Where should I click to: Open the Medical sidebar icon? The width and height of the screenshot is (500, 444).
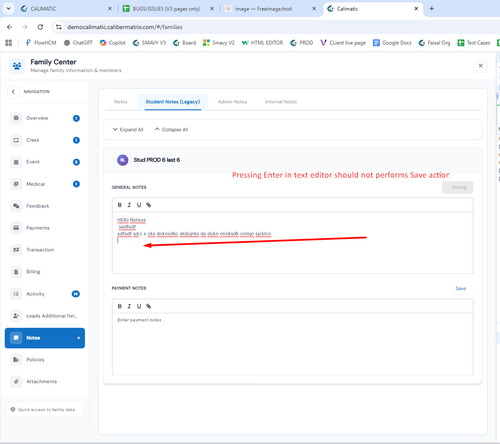pyautogui.click(x=16, y=184)
